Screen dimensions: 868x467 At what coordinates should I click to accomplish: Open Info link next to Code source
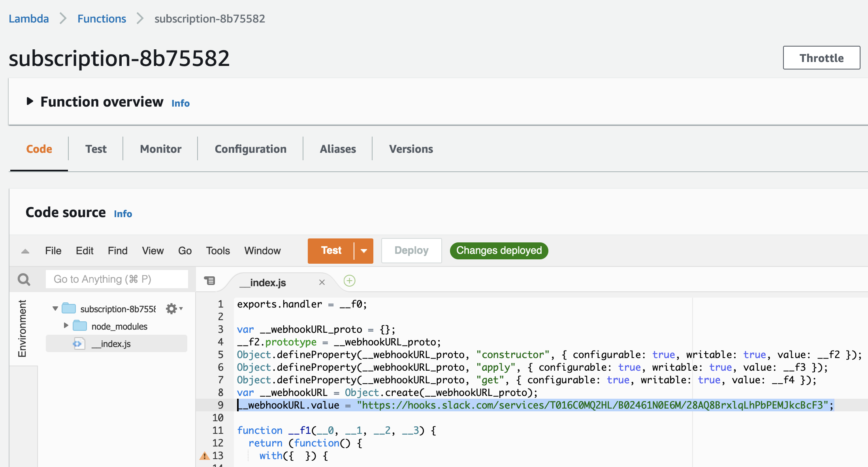[123, 214]
